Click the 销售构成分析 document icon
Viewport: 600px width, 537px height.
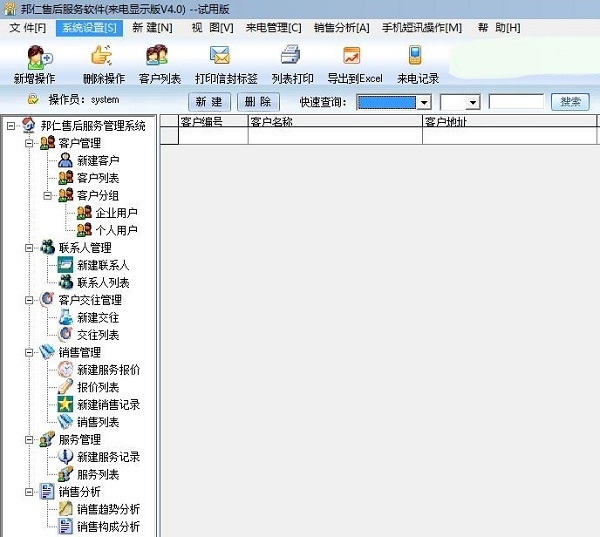pyautogui.click(x=65, y=526)
